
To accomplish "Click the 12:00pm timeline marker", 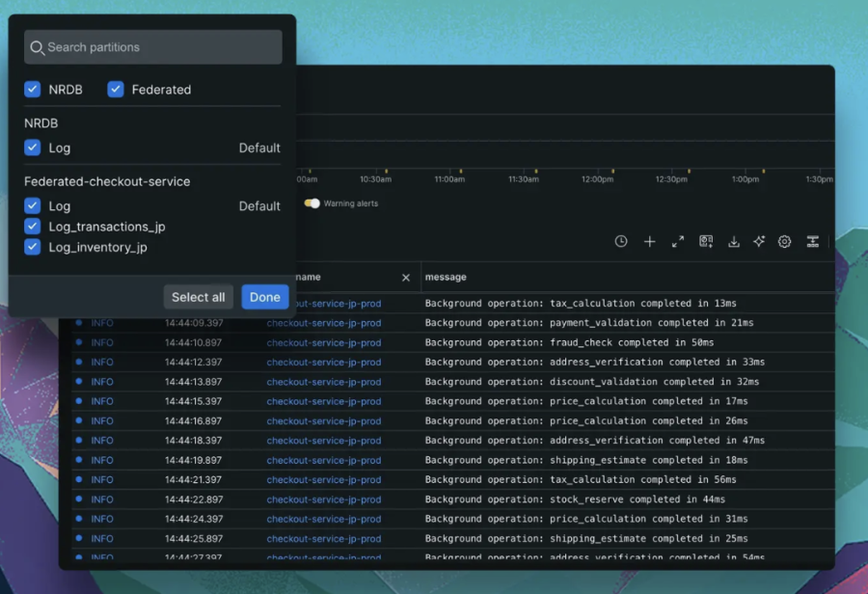I will point(597,179).
